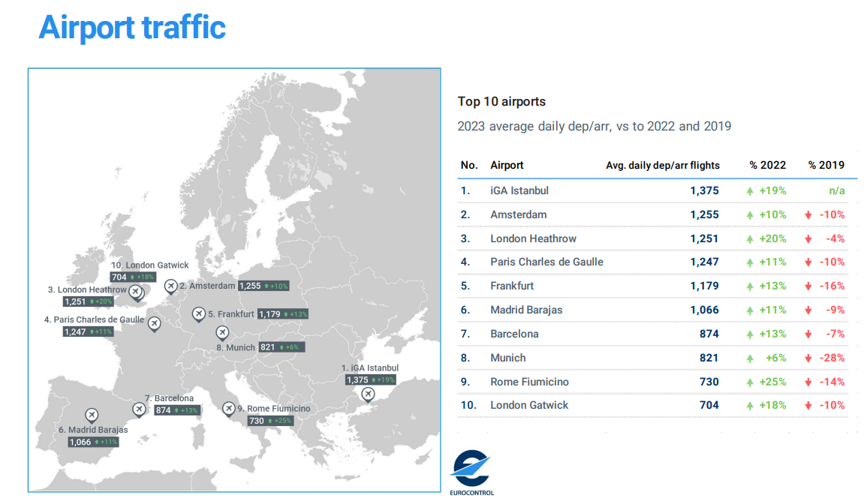
Task: Click the green up arrow in Madrid Barajas row
Action: coord(750,310)
